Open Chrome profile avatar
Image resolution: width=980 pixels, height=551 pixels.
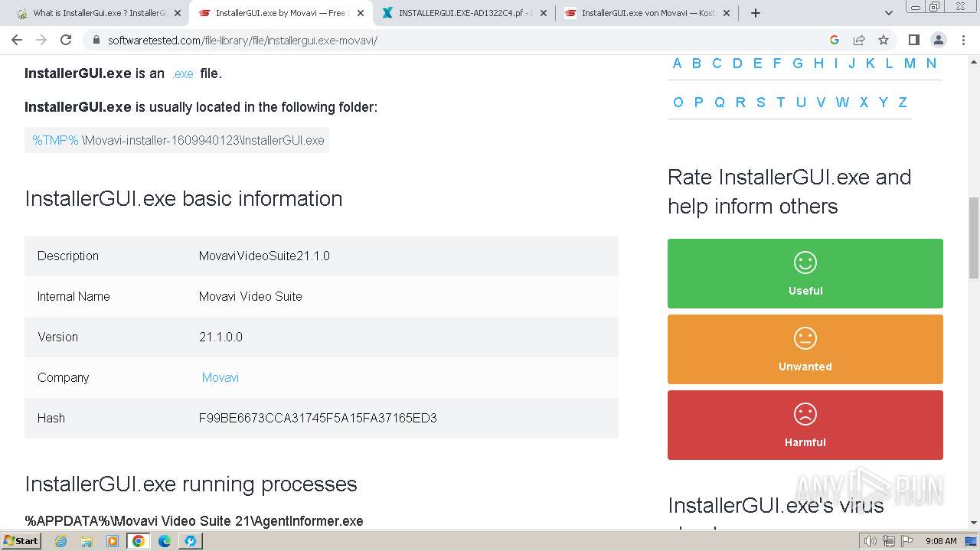point(938,40)
